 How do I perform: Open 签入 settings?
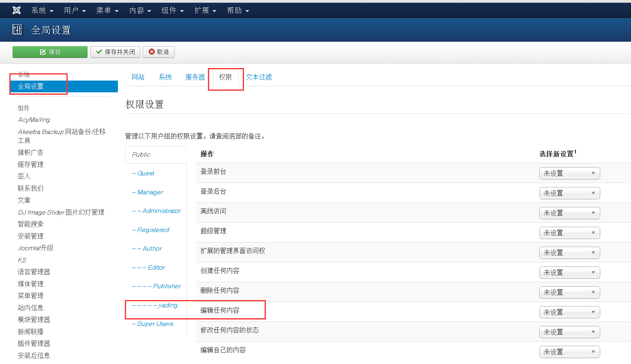coord(24,176)
